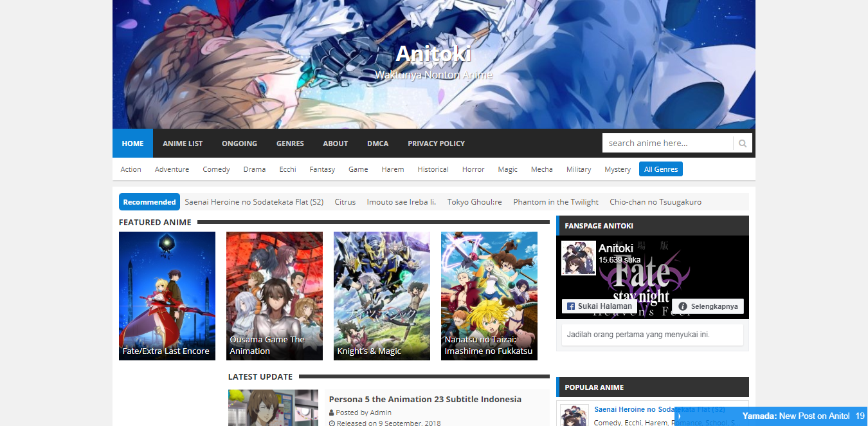
Task: Select the Fantasy genre
Action: [322, 169]
